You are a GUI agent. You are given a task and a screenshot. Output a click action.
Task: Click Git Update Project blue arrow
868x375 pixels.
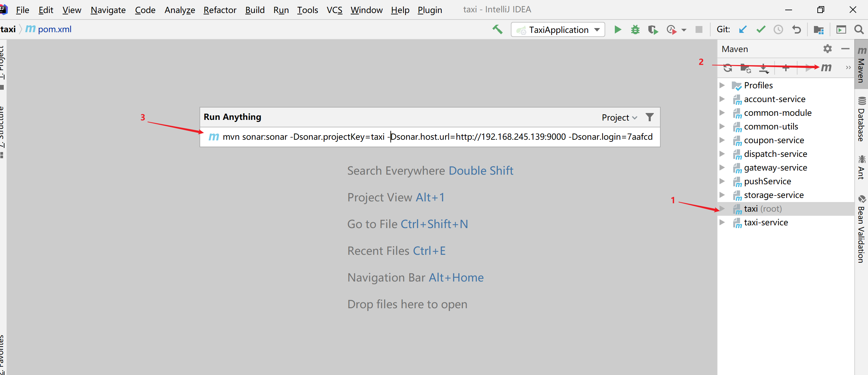742,30
